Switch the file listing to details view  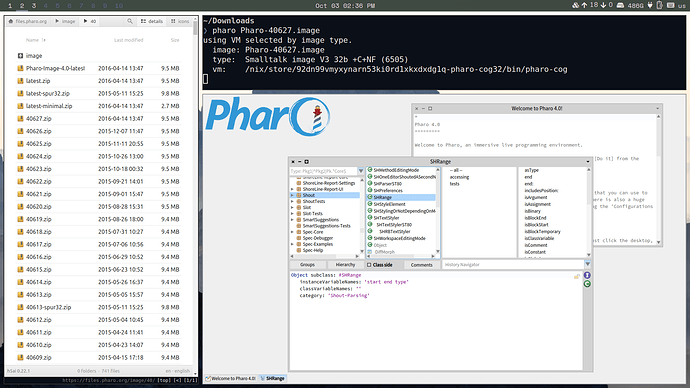pos(152,21)
